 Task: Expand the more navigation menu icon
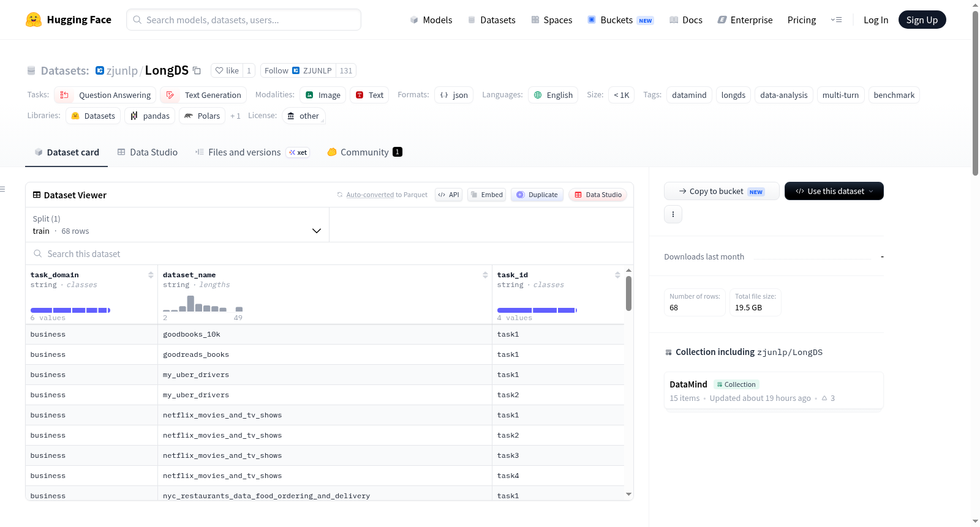(836, 20)
